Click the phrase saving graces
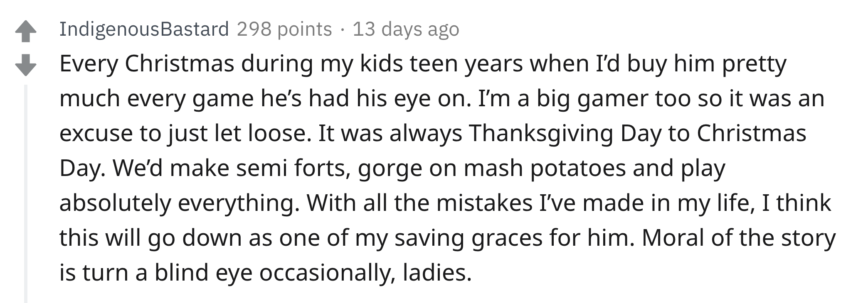 click(468, 238)
